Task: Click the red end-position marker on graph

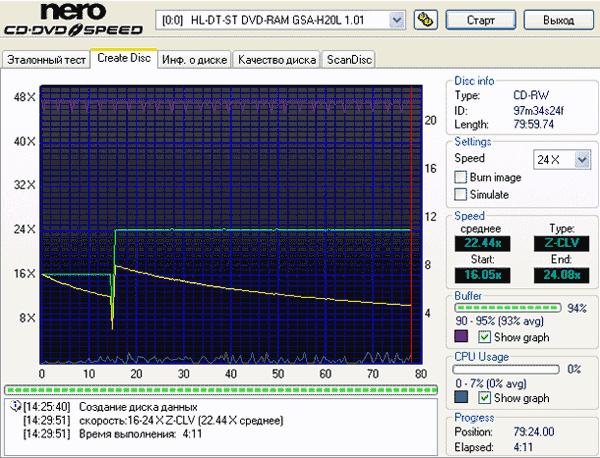Action: 411,225
